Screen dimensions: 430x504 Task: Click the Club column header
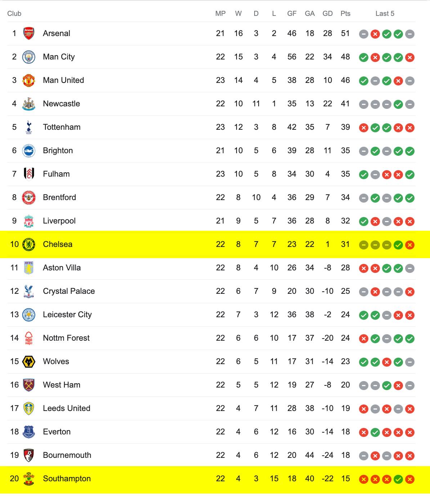pyautogui.click(x=14, y=13)
